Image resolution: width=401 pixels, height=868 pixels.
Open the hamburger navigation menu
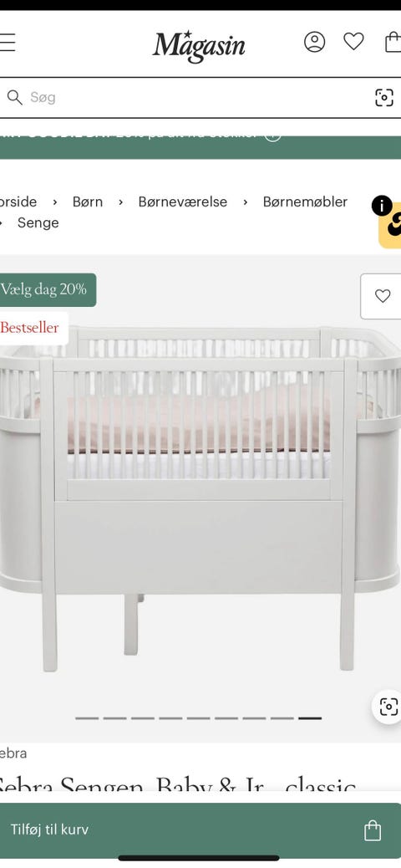click(x=7, y=42)
